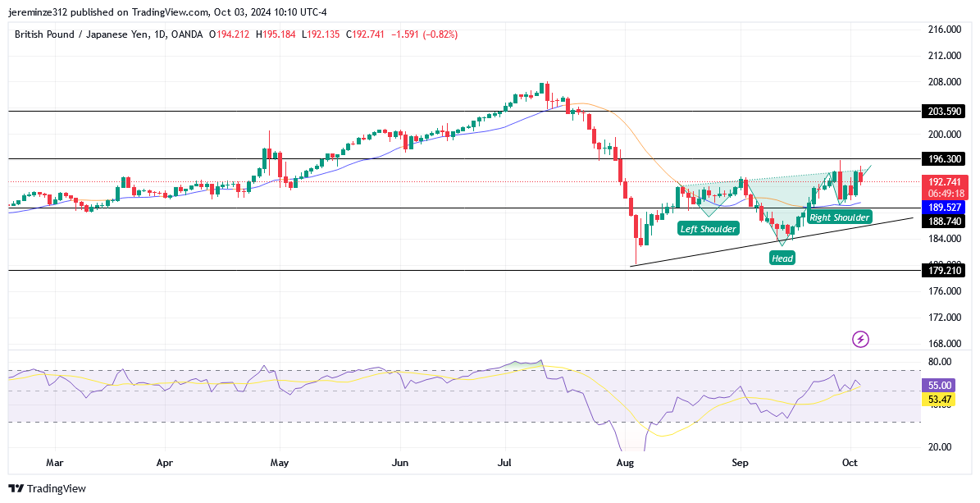
Task: Select the Head pattern label
Action: [782, 258]
